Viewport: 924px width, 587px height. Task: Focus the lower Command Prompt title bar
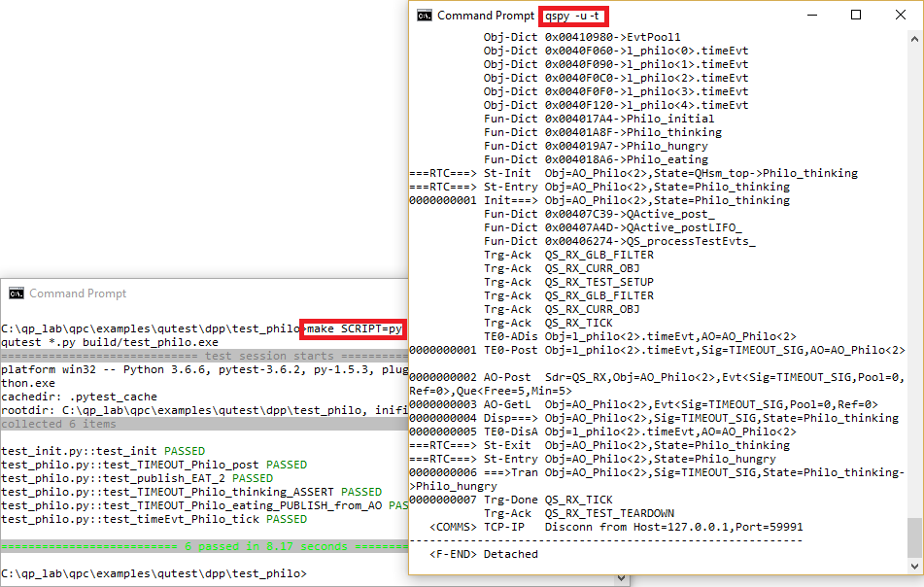coord(194,293)
